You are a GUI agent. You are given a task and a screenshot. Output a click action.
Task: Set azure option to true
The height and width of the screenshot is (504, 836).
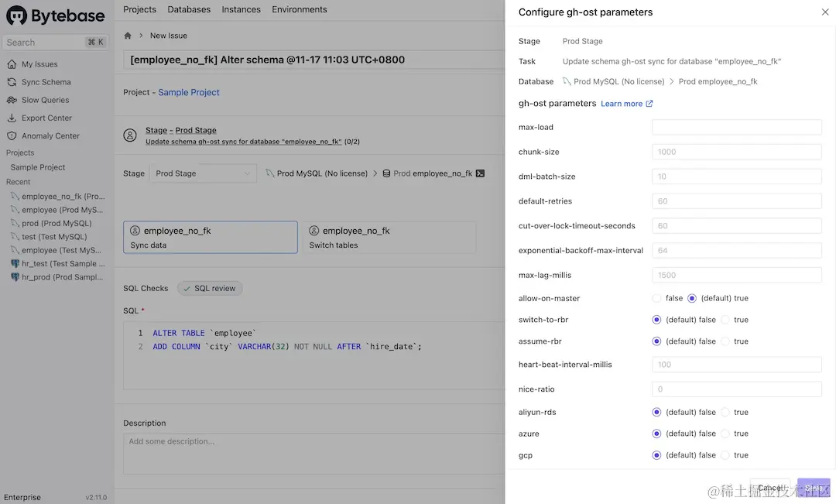pos(725,434)
